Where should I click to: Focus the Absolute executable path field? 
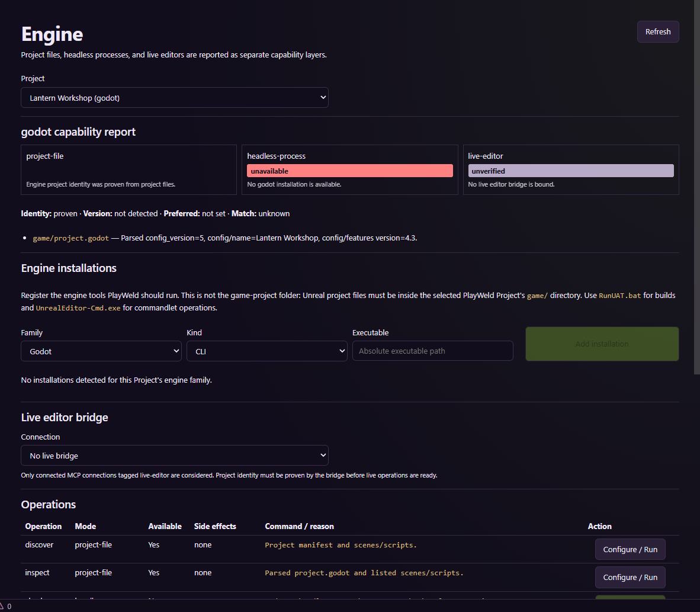click(x=432, y=351)
